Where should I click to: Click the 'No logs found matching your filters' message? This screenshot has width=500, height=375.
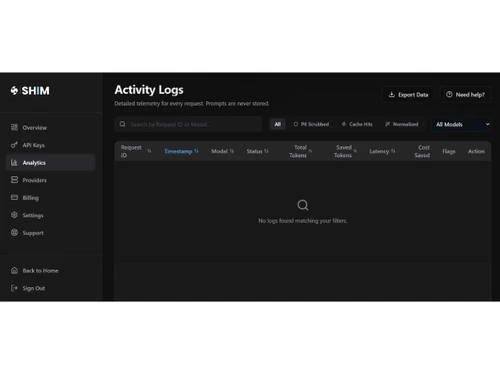[x=303, y=221]
